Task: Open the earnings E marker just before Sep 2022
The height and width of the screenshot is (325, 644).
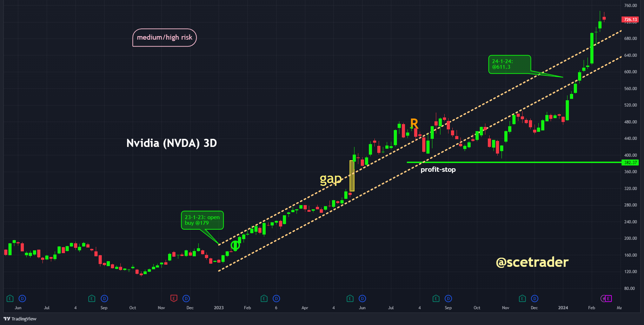Action: (92, 298)
